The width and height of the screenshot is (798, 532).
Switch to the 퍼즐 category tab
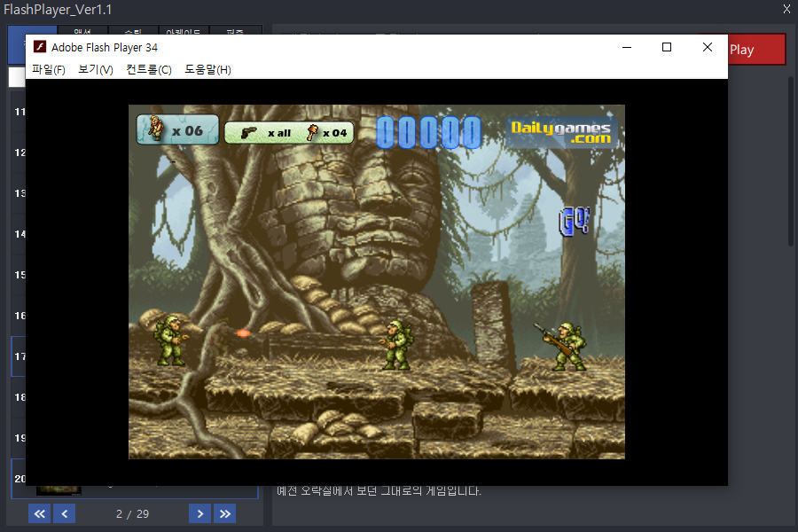235,30
